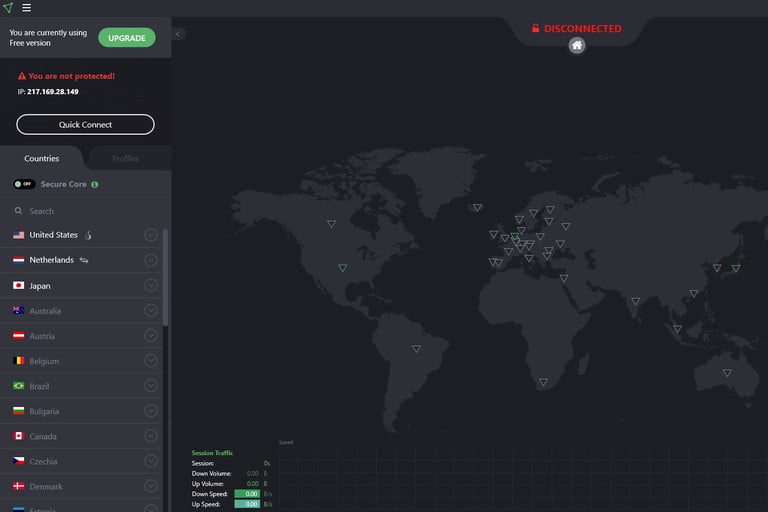The width and height of the screenshot is (768, 512).
Task: Click the Belgium flag icon
Action: tap(19, 361)
